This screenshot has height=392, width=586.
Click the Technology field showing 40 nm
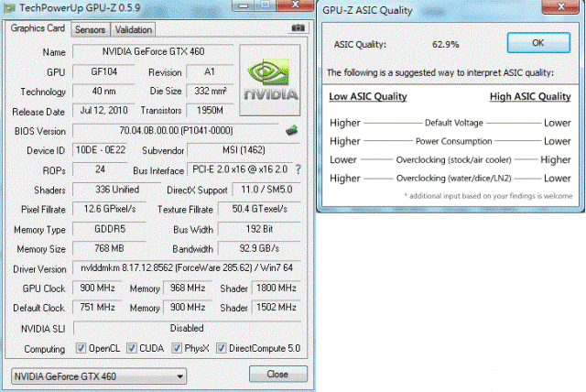[103, 92]
